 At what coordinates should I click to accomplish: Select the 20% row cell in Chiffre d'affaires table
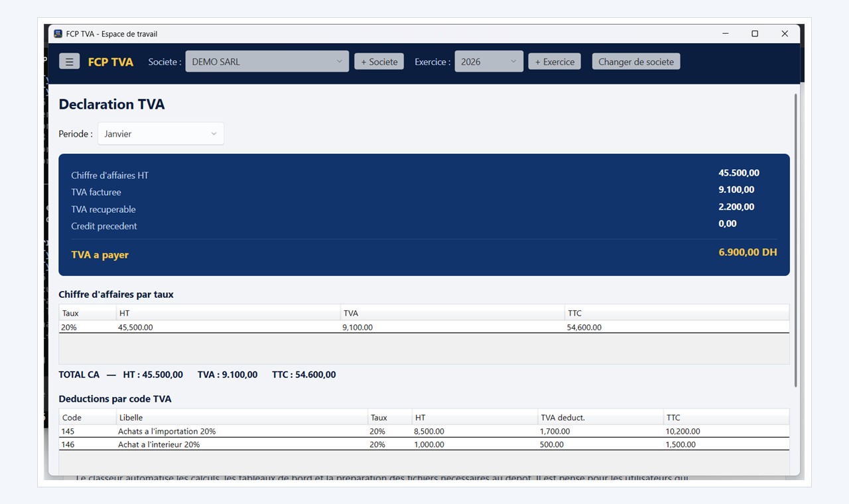[88, 328]
